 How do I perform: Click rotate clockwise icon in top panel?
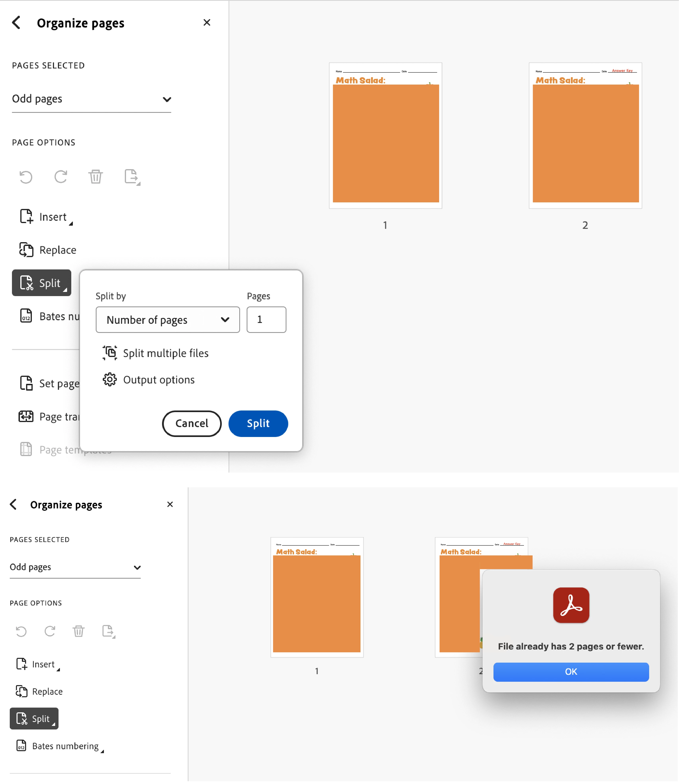[x=61, y=177]
